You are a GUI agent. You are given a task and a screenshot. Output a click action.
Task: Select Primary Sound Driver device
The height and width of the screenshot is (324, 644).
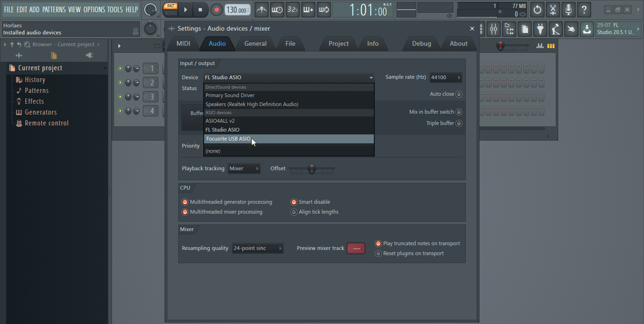[289, 95]
